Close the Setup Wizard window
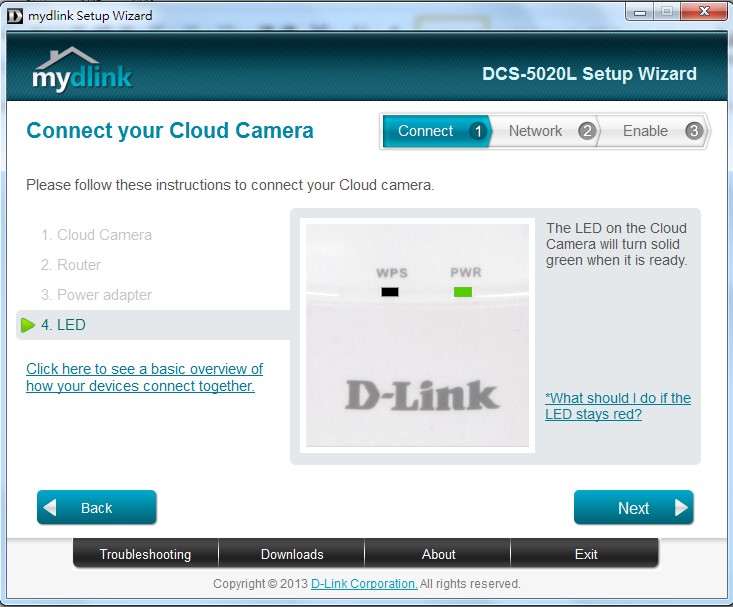Viewport: 733px width, 607px height. (x=704, y=12)
